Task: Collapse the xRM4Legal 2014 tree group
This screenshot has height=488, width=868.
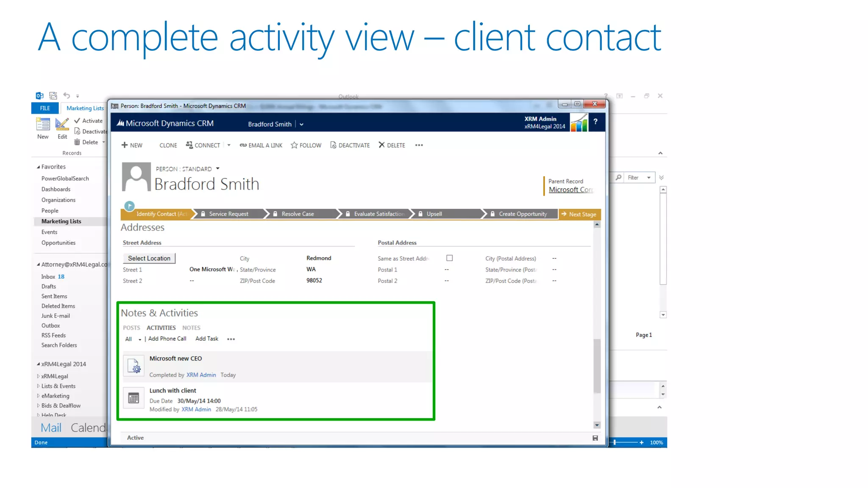Action: (x=38, y=364)
